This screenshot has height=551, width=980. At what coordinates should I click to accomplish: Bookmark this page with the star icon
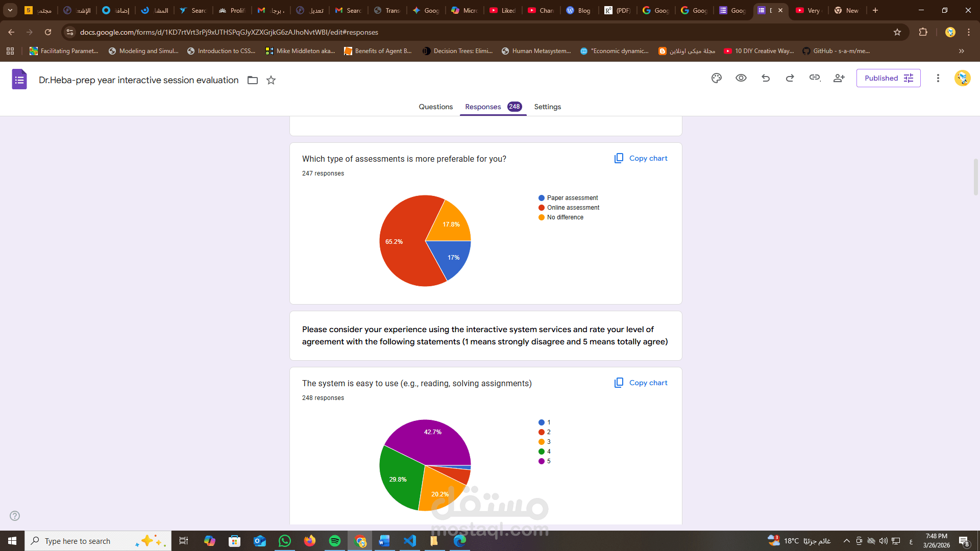coord(897,32)
